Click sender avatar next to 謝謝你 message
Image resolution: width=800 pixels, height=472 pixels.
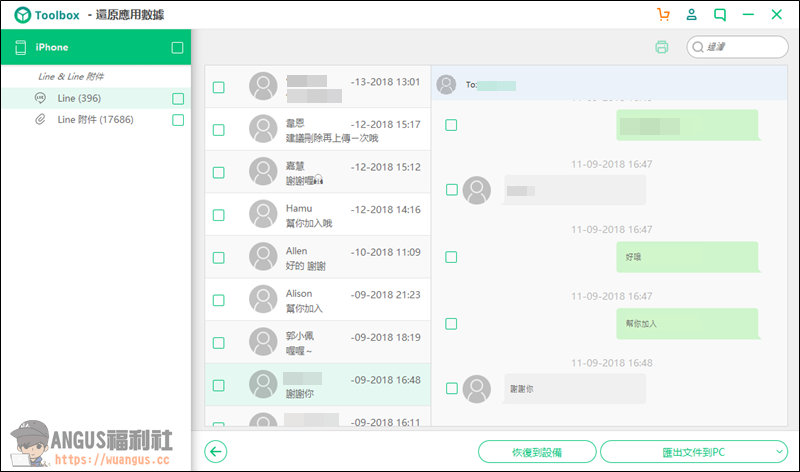point(477,389)
